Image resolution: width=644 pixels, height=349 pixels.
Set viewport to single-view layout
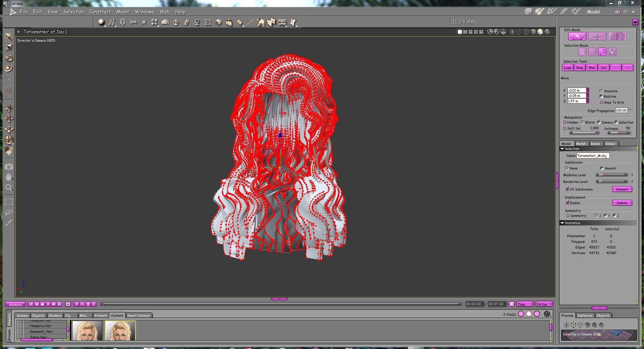[x=460, y=32]
